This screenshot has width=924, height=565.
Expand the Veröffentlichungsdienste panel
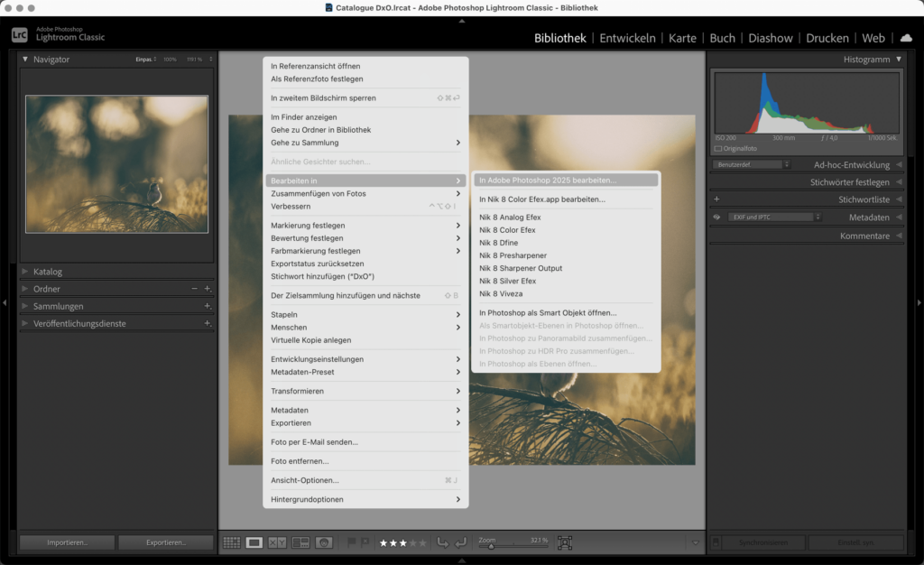pos(24,323)
